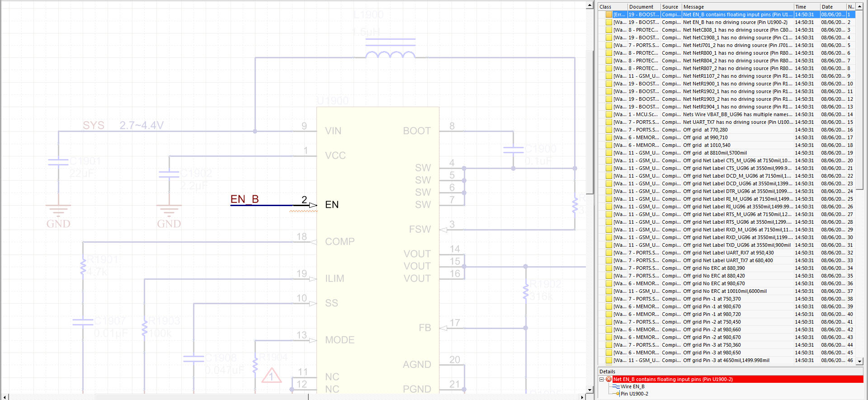Select 'Off grid at 8810mil,5700mil' message
Screen dimensions: 868x400
(x=727, y=153)
